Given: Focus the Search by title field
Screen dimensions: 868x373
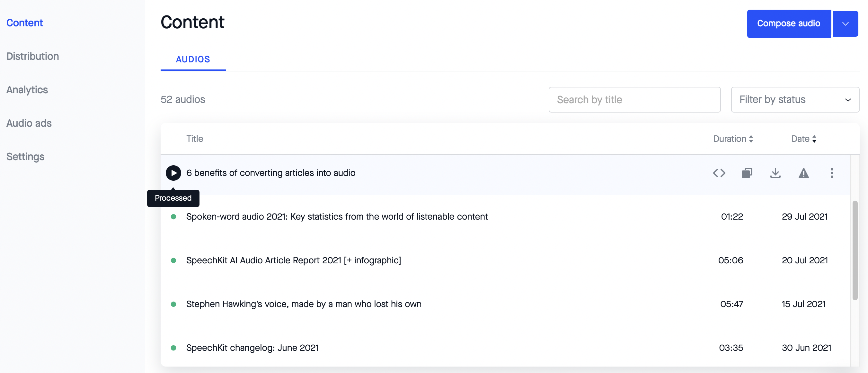Looking at the screenshot, I should 634,100.
